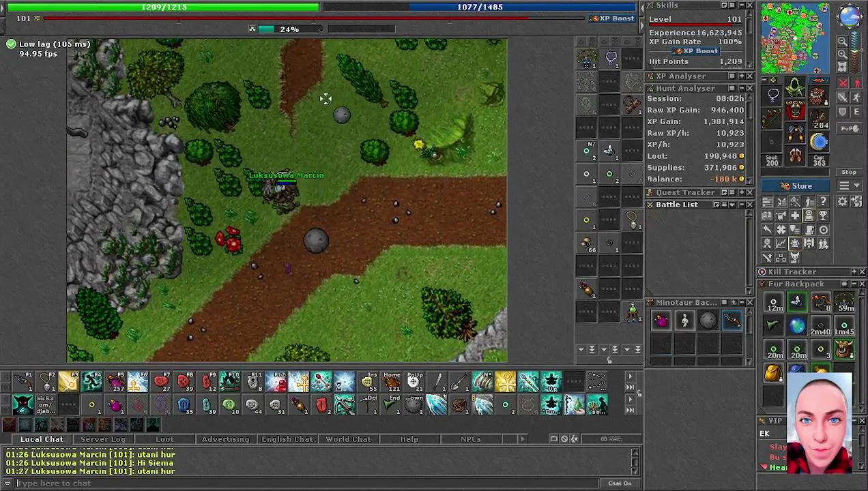Switch to NPCs chat tab

(470, 439)
